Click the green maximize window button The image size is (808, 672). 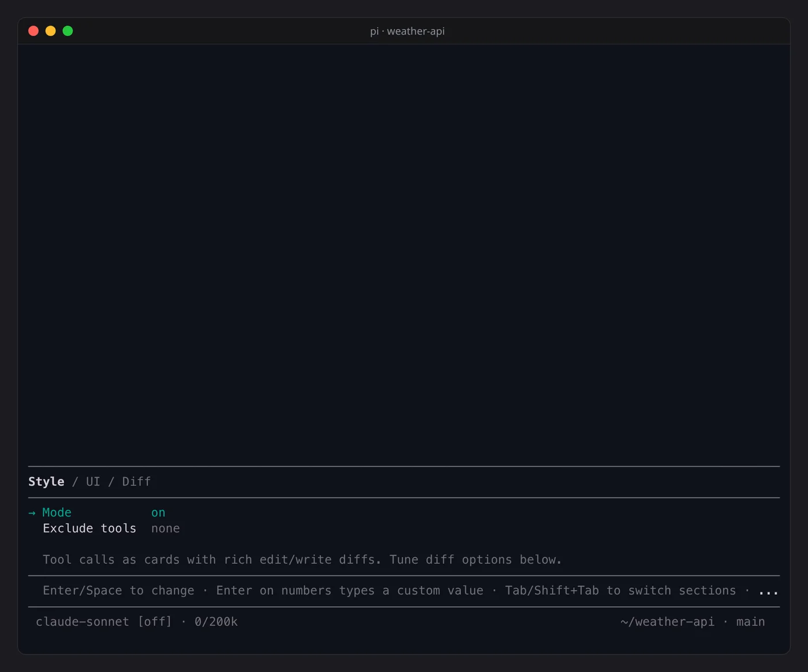[68, 31]
